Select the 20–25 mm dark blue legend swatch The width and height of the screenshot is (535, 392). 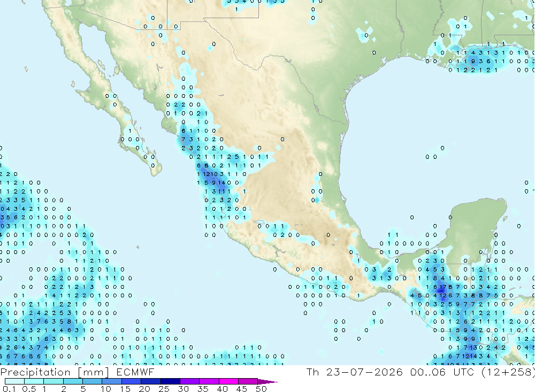click(151, 381)
